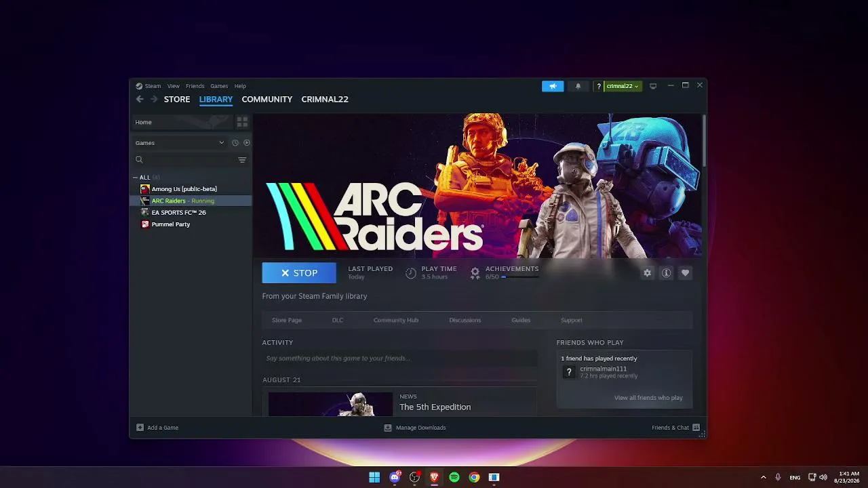
Task: Click the library page vertical scrollbar
Action: 705,140
